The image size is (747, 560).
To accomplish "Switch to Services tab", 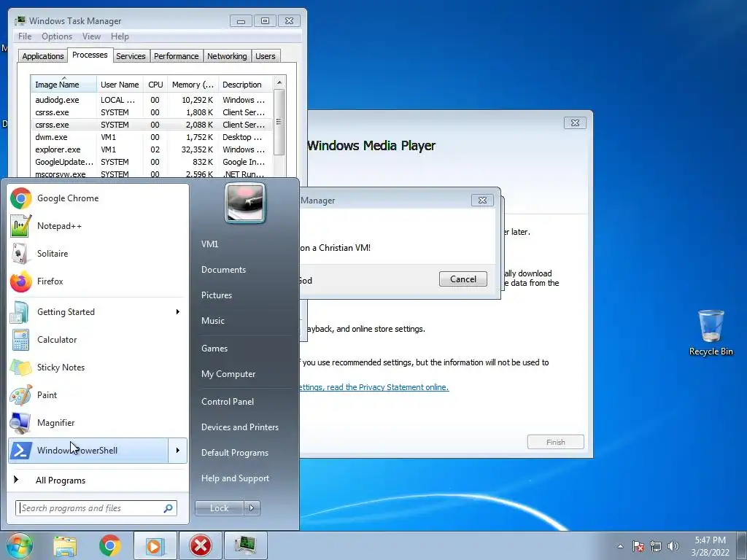I will pyautogui.click(x=131, y=56).
